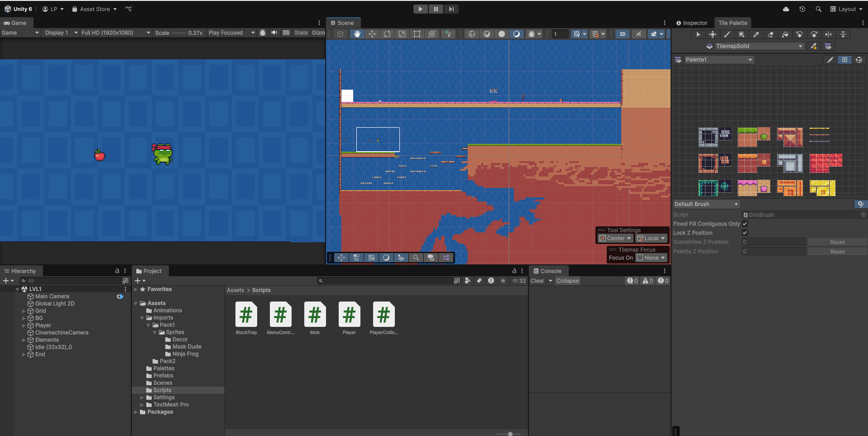868x436 pixels.
Task: Select the Tile Palette selection arrow tool
Action: [698, 34]
